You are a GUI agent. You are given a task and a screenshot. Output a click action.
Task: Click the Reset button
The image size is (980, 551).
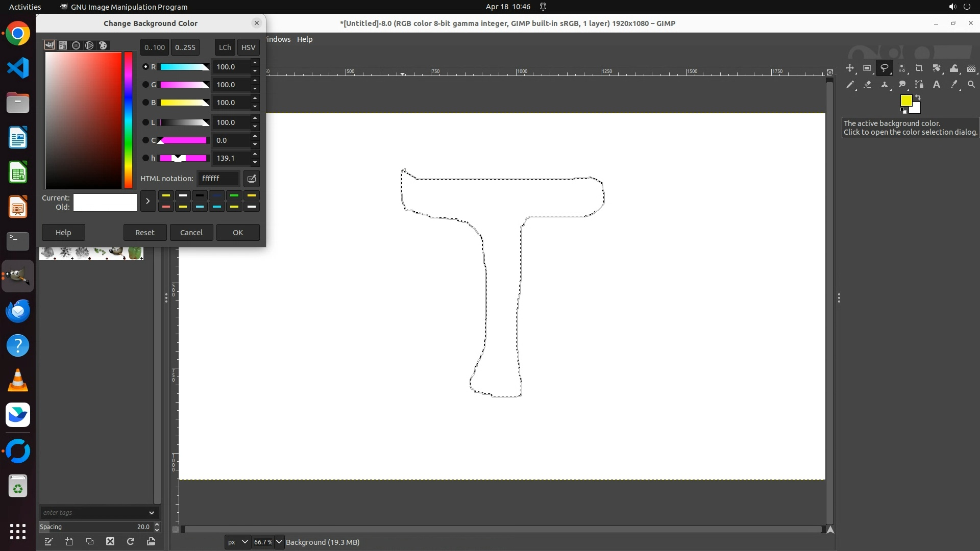(144, 232)
